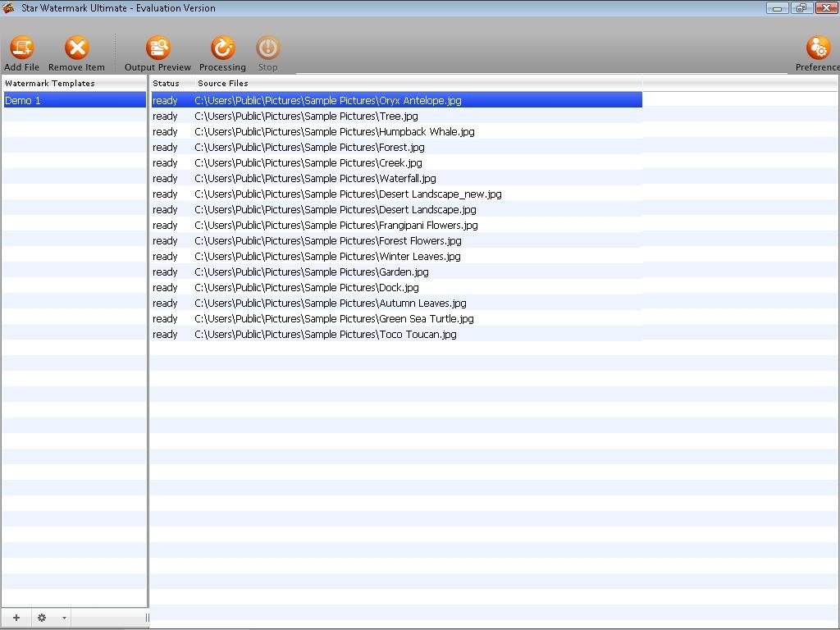840x630 pixels.
Task: Click the ready status beside Tree.jpg
Action: (165, 116)
